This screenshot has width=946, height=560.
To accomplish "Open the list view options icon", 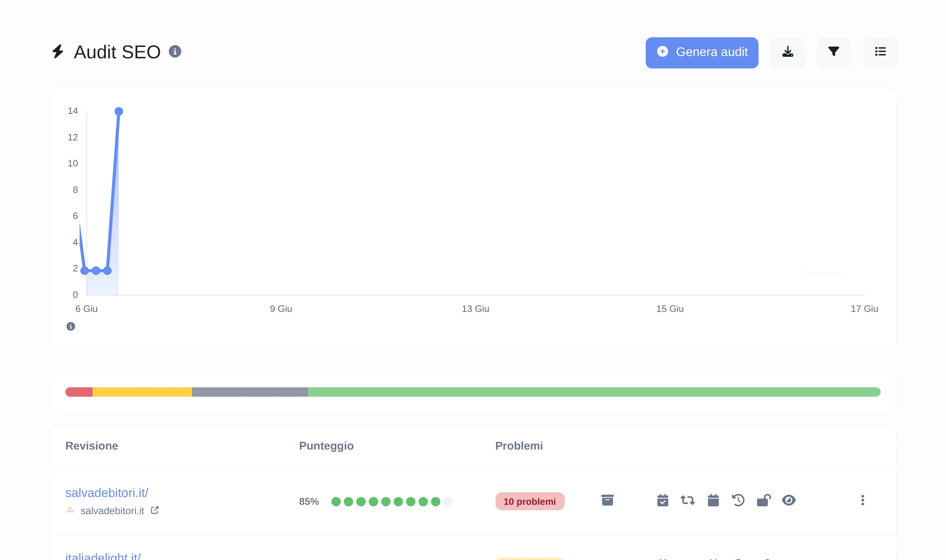I will tap(880, 52).
